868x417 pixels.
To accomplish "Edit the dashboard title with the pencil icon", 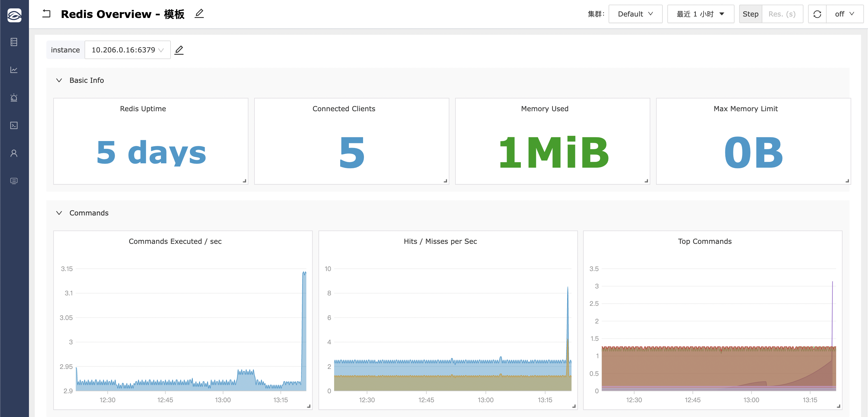I will tap(199, 14).
